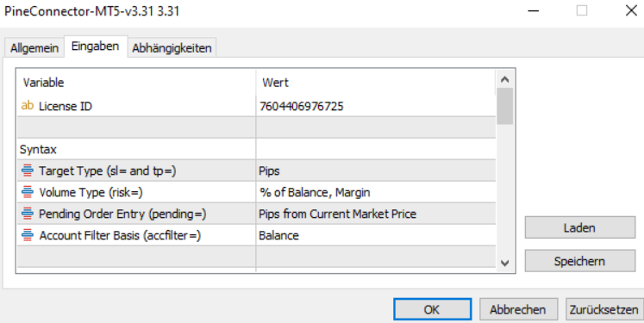Screen dimensions: 644x323
Task: Click the Account Filter Basis (accfilter=) label
Action: pyautogui.click(x=120, y=235)
